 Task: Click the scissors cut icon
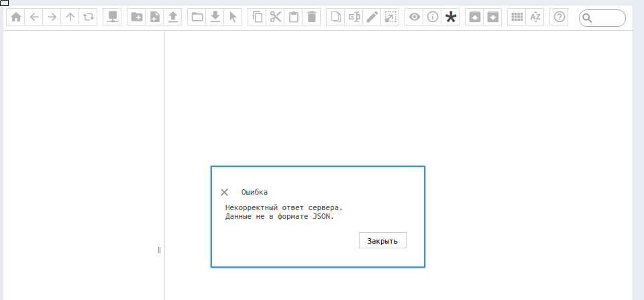(x=276, y=17)
